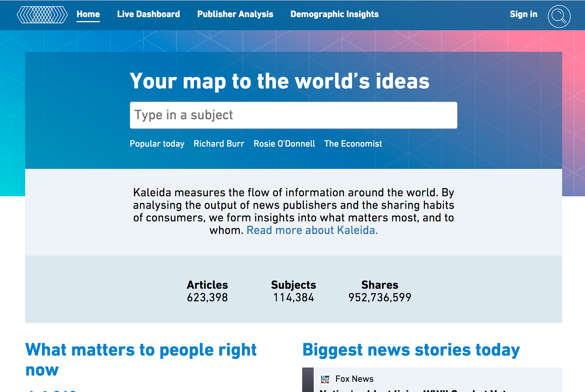Image resolution: width=585 pixels, height=392 pixels.
Task: Open Demographic Insights in the navigation
Action: [x=335, y=14]
